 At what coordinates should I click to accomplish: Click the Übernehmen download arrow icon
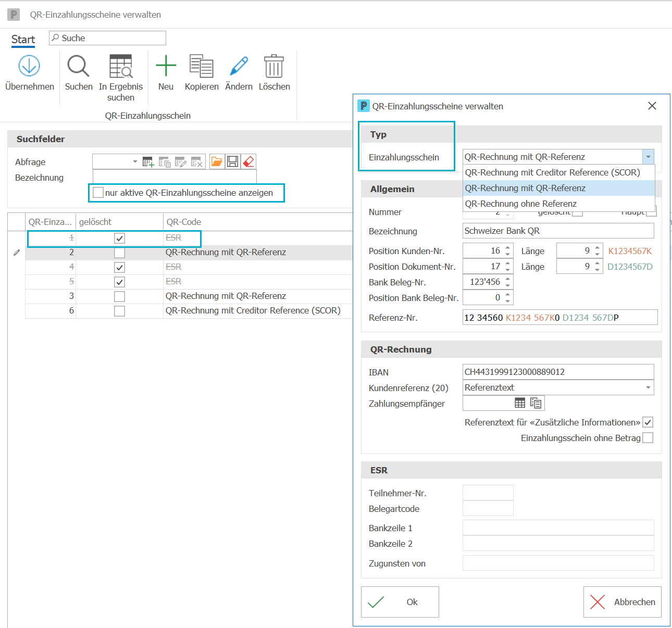click(29, 66)
